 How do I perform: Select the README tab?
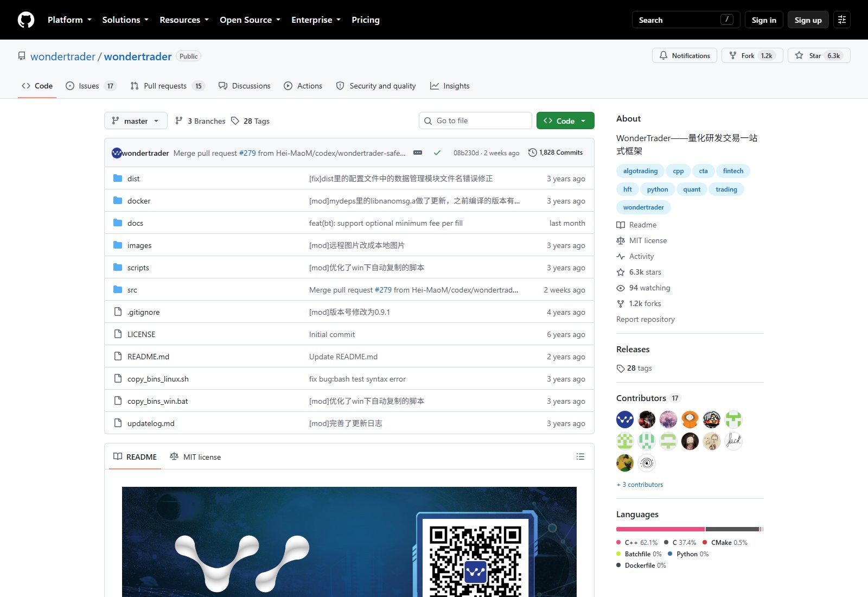(x=135, y=456)
